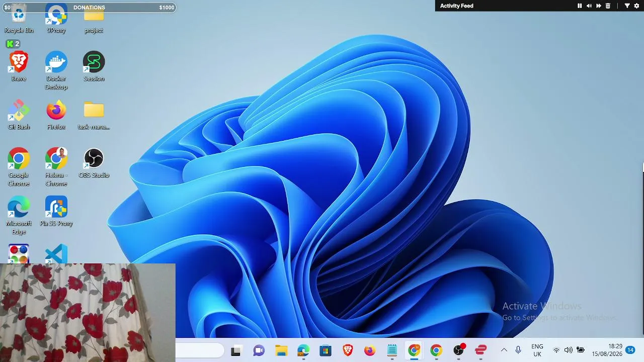This screenshot has height=362, width=644.
Task: Select the OBS Studio desktop shortcut
Action: tap(94, 163)
